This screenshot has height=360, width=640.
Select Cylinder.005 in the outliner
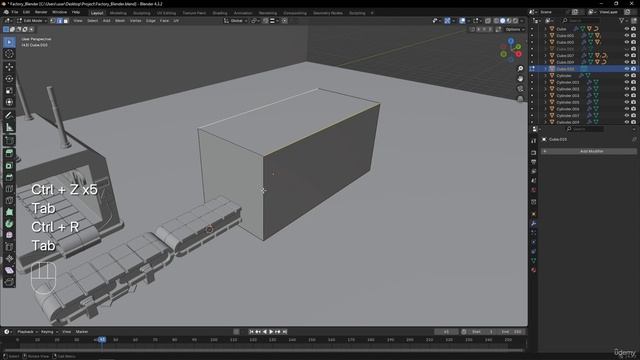(x=568, y=102)
